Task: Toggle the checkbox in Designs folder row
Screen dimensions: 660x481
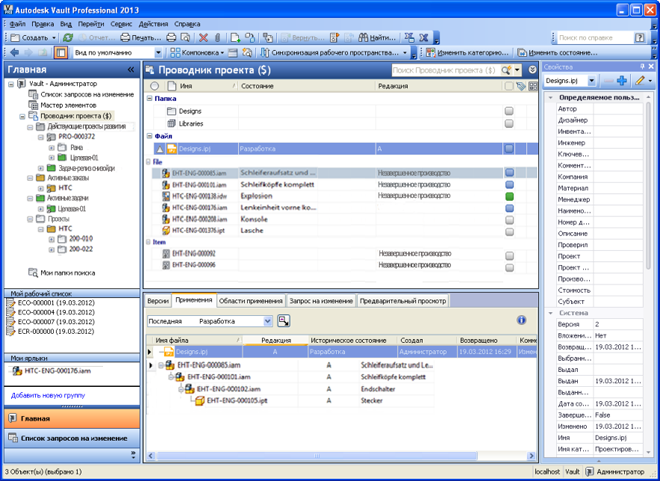Action: tap(509, 111)
